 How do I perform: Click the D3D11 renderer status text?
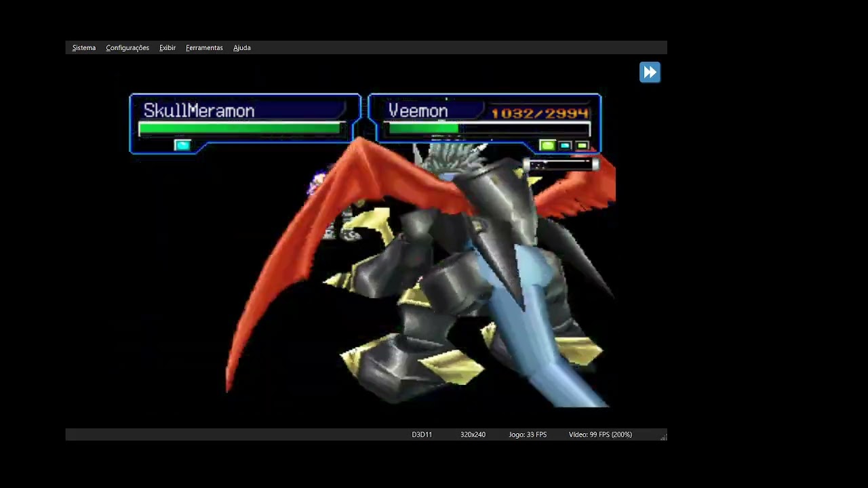click(422, 434)
